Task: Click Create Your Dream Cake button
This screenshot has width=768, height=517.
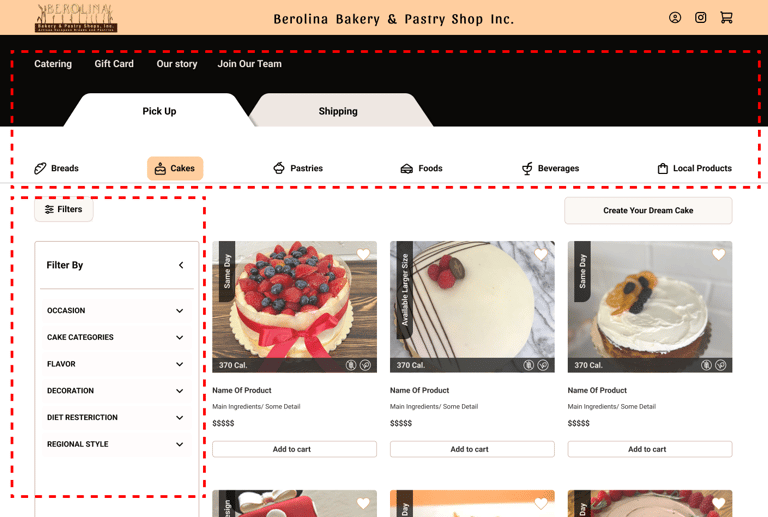Action: [648, 211]
